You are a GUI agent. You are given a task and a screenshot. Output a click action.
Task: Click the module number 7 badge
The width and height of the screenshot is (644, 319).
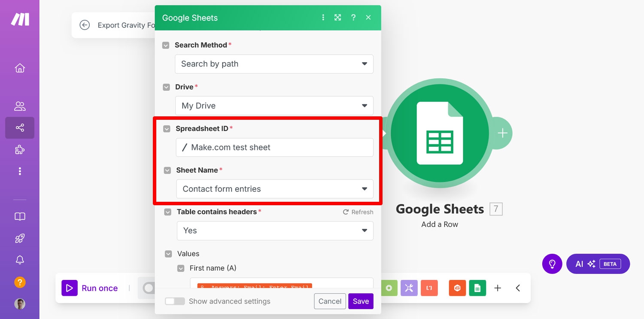click(496, 209)
